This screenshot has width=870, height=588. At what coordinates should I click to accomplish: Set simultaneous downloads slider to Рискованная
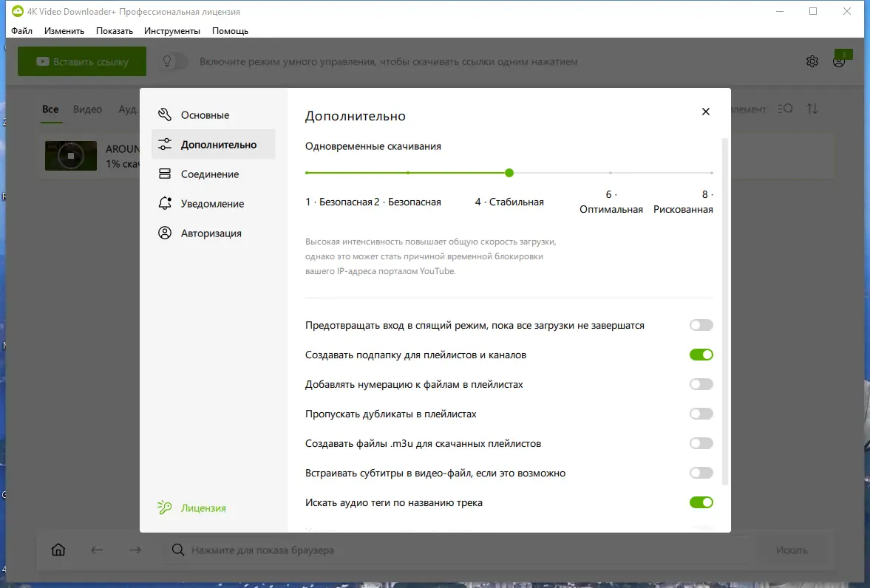pyautogui.click(x=710, y=172)
